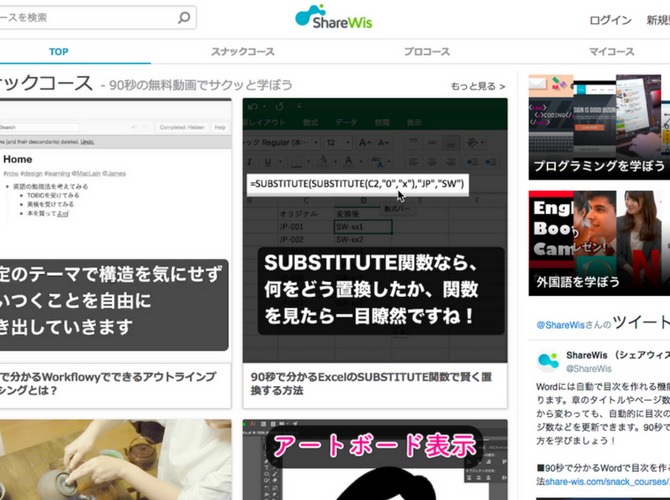The width and height of the screenshot is (670, 500).
Task: Open the tea pouring video thumbnail
Action: 115,460
